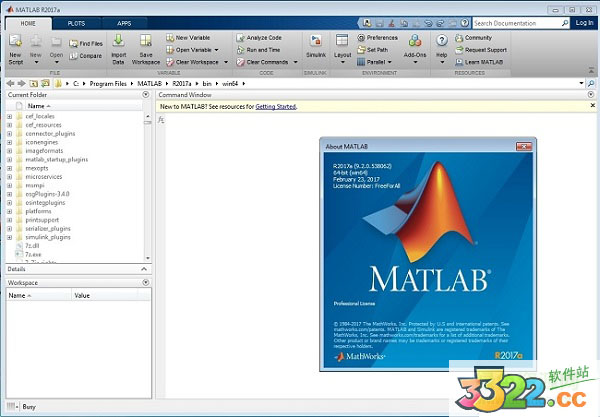Expand Clear Workspace dropdown arrow

pos(226,62)
